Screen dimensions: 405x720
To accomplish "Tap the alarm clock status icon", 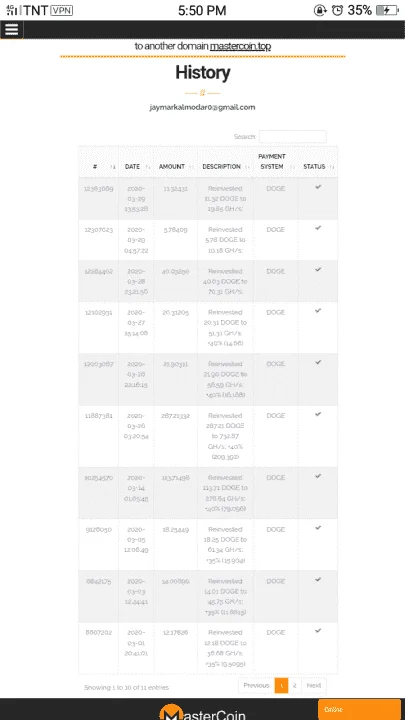I will 338,10.
